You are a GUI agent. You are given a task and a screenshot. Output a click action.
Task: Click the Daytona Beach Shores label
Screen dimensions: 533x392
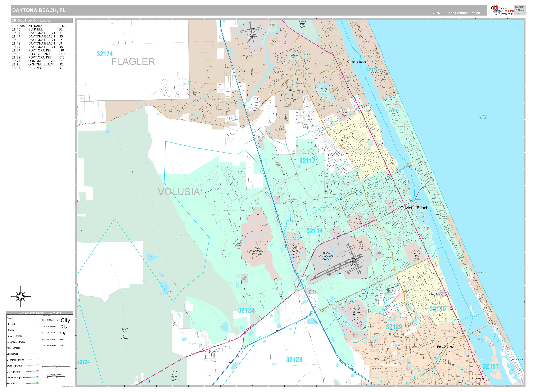pyautogui.click(x=480, y=273)
